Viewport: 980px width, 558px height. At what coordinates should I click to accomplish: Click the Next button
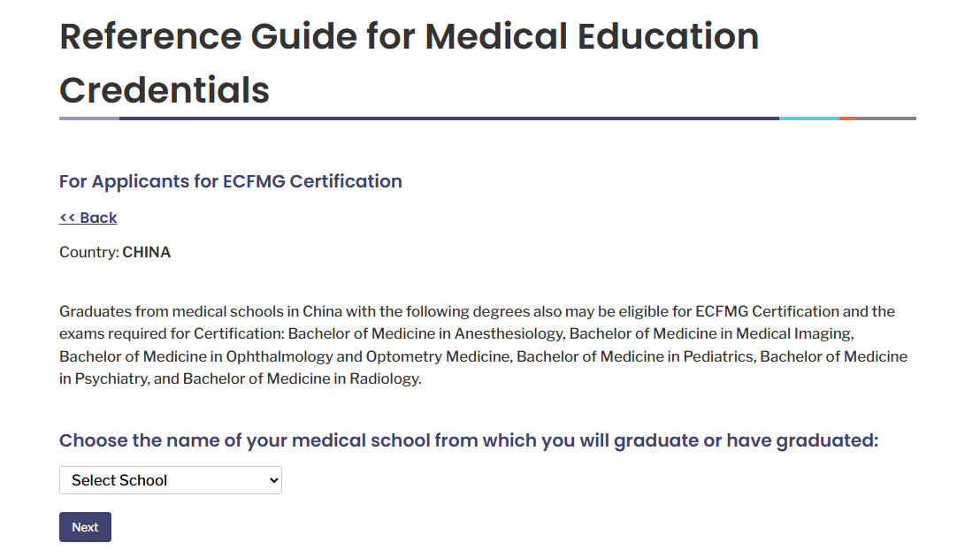[x=85, y=527]
